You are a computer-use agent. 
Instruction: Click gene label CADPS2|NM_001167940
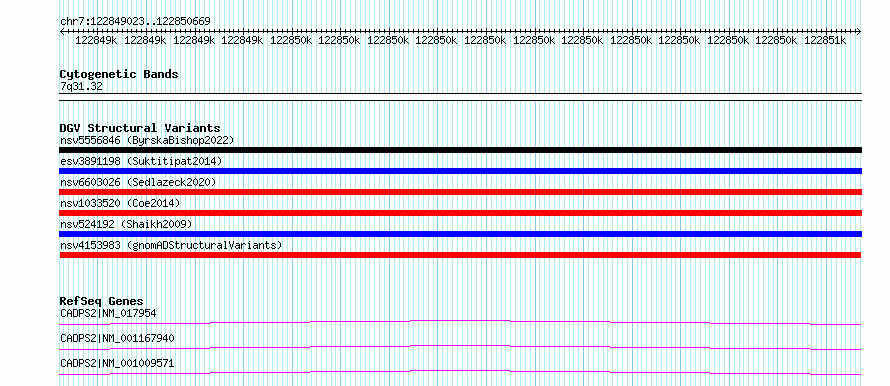117,338
